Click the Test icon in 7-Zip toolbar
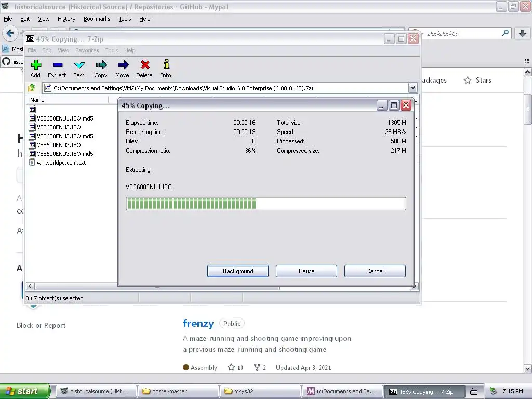Image resolution: width=532 pixels, height=399 pixels. pyautogui.click(x=79, y=65)
